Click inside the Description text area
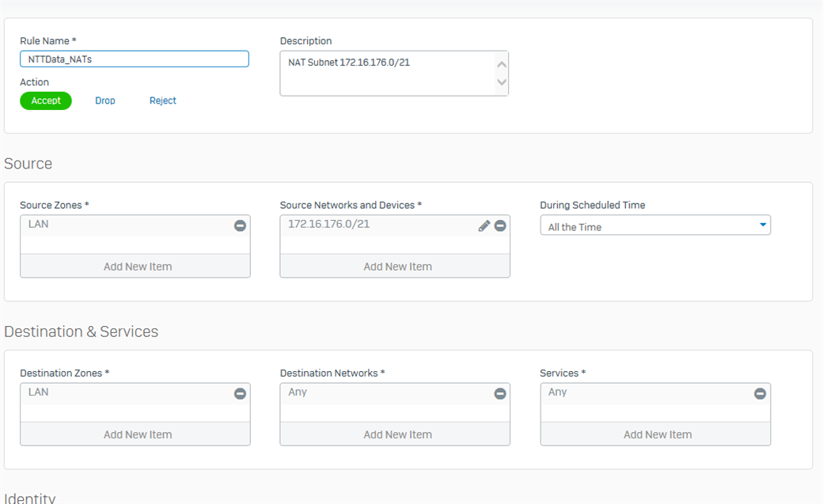The width and height of the screenshot is (823, 504). 388,74
